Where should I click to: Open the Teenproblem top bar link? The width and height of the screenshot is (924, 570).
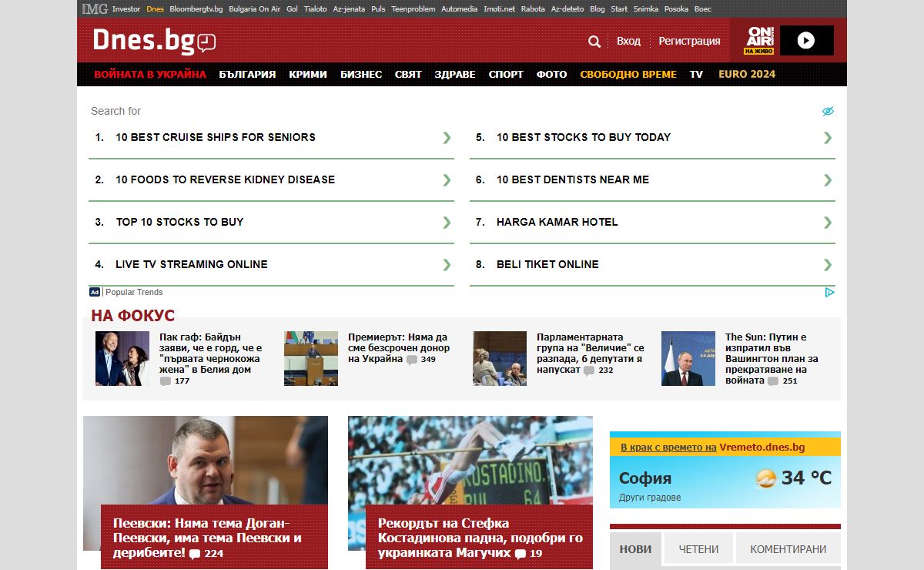coord(413,9)
